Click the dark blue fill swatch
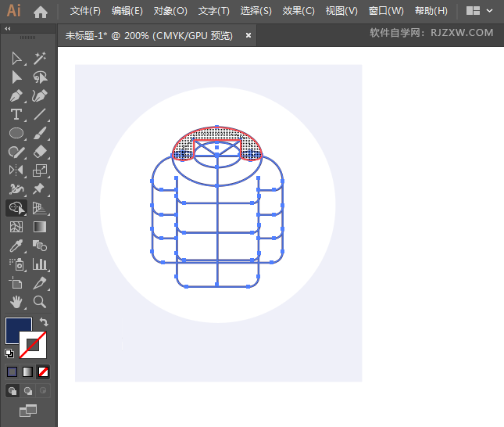The width and height of the screenshot is (504, 427). click(18, 330)
